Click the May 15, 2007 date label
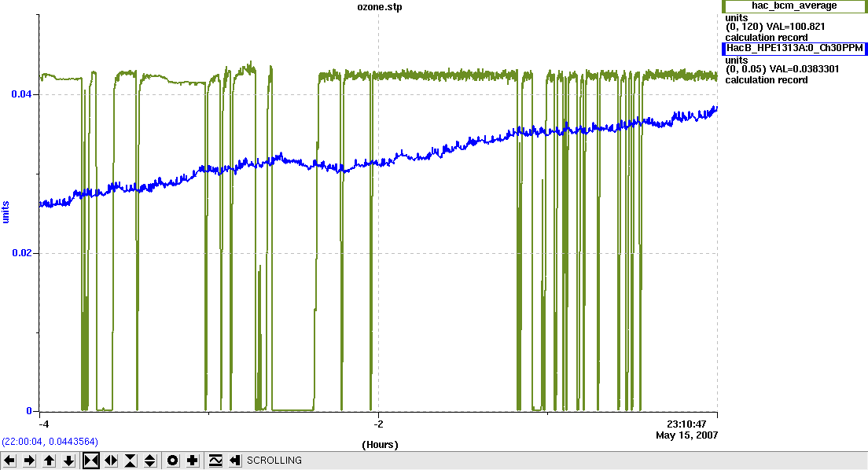Viewport: 868px width, 470px height. click(x=686, y=435)
